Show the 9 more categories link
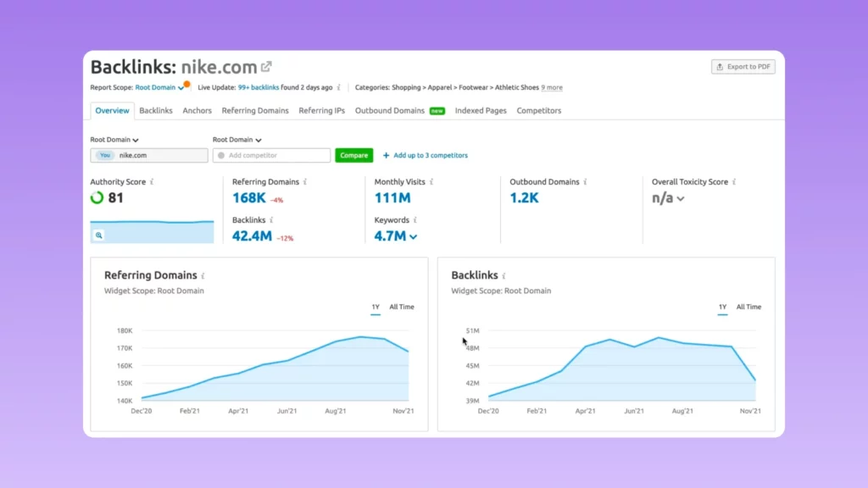This screenshot has width=868, height=488. [x=552, y=87]
